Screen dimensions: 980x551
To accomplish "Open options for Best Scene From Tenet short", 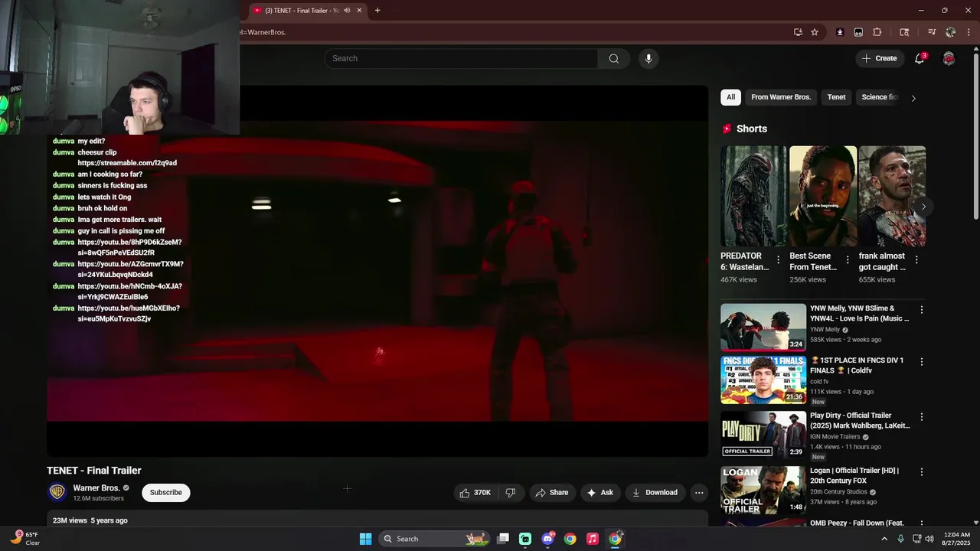I will (x=848, y=260).
